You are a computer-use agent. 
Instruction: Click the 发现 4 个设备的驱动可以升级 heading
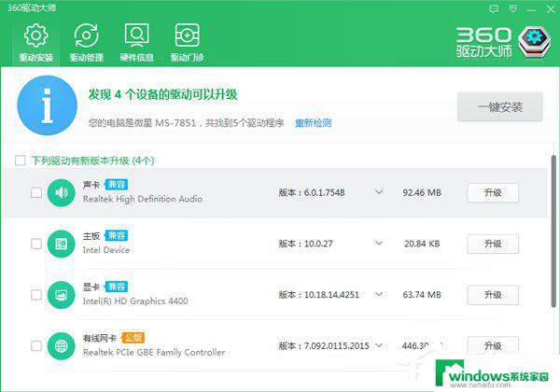pos(162,94)
